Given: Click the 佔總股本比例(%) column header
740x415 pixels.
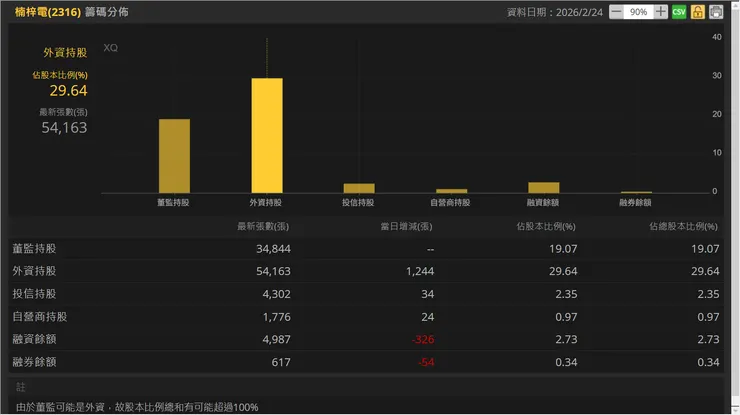Looking at the screenshot, I should [x=683, y=227].
